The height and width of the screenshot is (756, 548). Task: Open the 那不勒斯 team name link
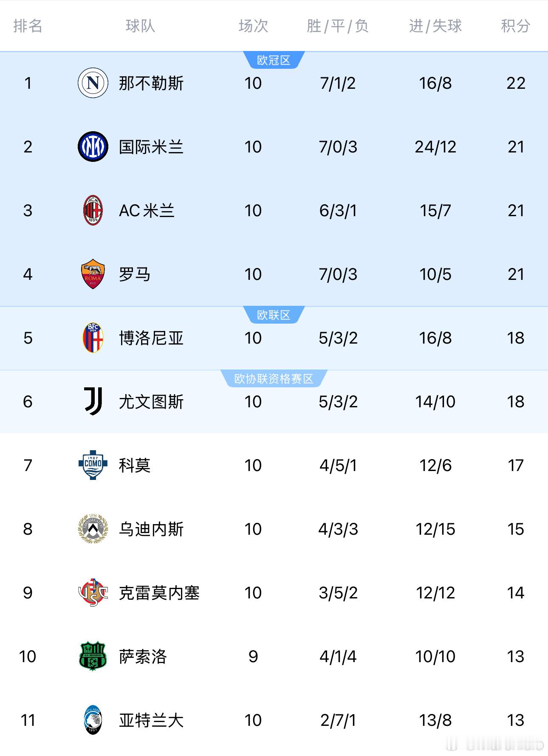151,83
